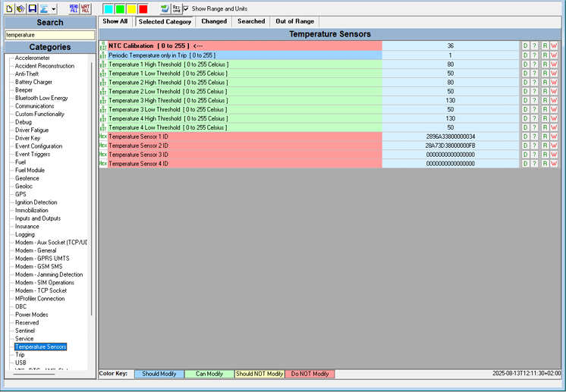Open the dropdown arrow beside the sigma icon
The width and height of the screenshot is (566, 392).
tap(54, 9)
